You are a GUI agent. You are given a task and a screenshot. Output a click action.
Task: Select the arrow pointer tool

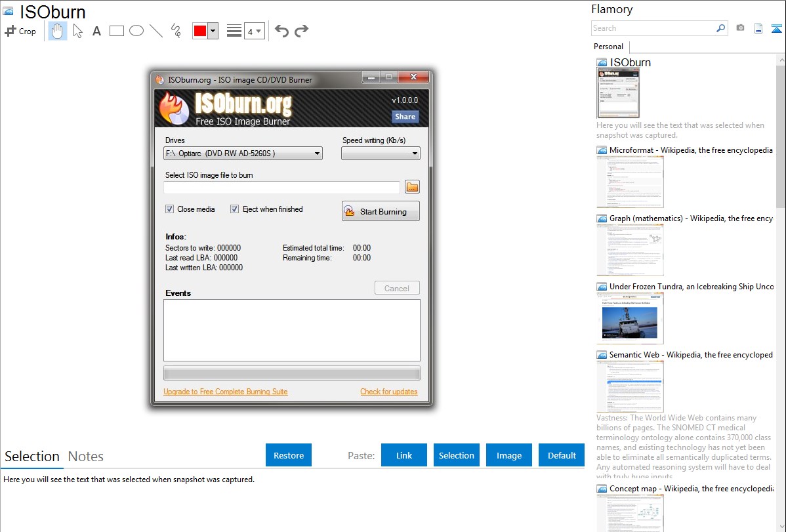[x=77, y=31]
